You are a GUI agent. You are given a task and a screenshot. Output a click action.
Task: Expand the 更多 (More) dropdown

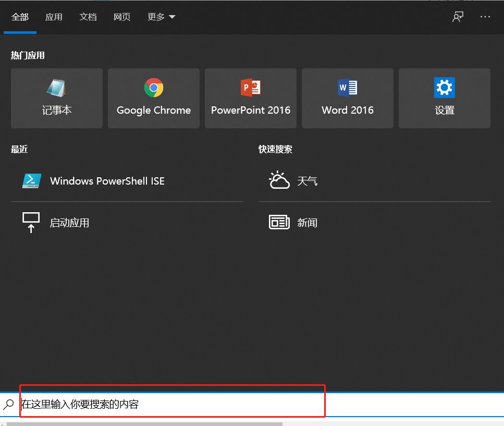[x=162, y=17]
